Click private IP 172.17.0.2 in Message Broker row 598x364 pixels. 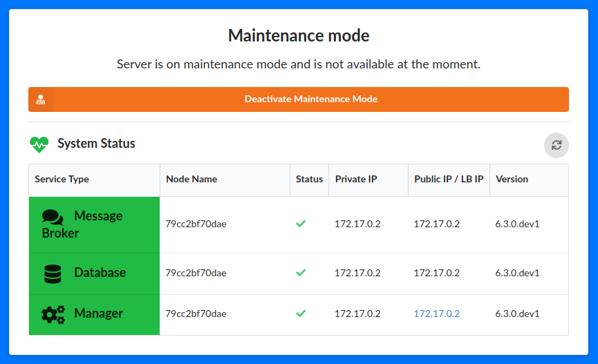[357, 224]
